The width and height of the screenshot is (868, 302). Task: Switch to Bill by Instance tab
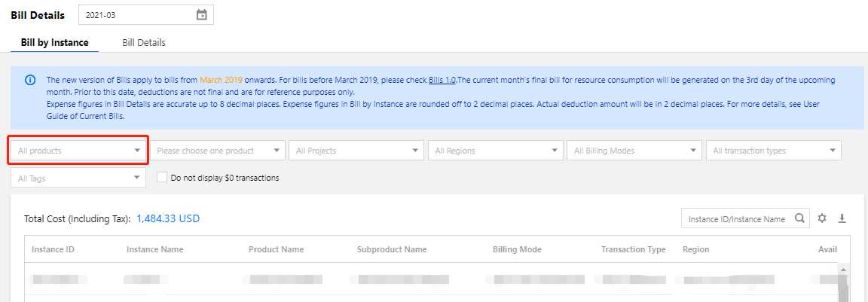(x=54, y=43)
